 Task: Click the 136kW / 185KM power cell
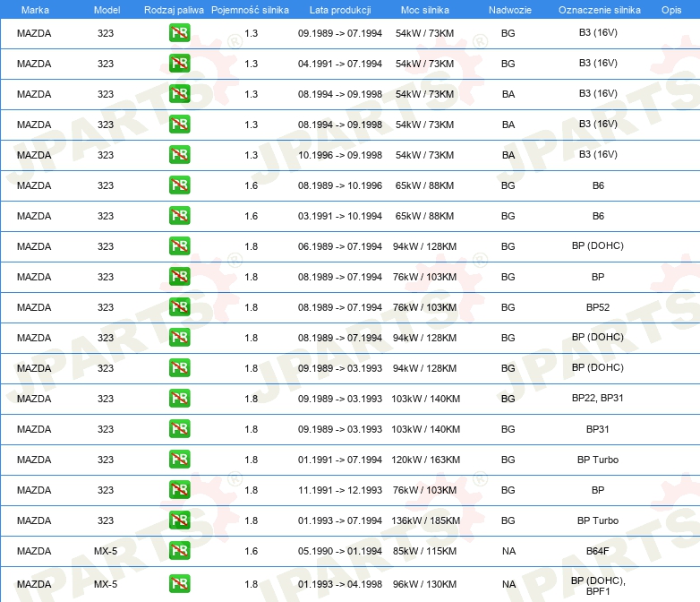[425, 520]
